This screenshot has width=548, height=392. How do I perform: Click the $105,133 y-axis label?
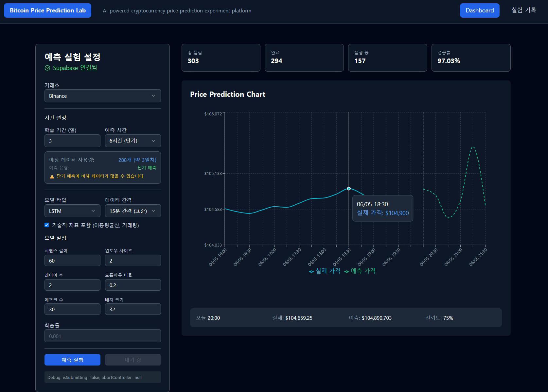point(213,173)
